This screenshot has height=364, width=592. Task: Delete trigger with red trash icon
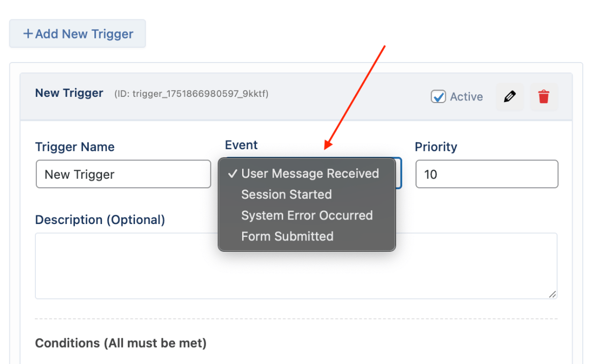tap(544, 97)
